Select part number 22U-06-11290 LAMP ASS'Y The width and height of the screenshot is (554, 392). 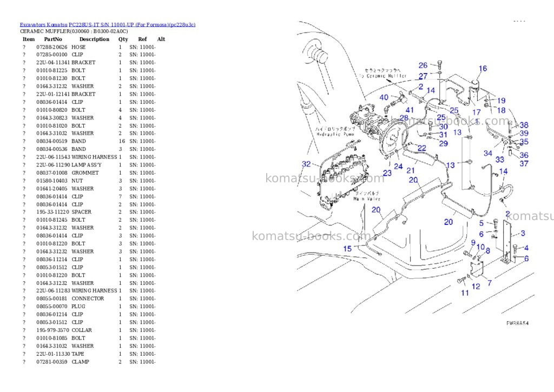click(69, 165)
